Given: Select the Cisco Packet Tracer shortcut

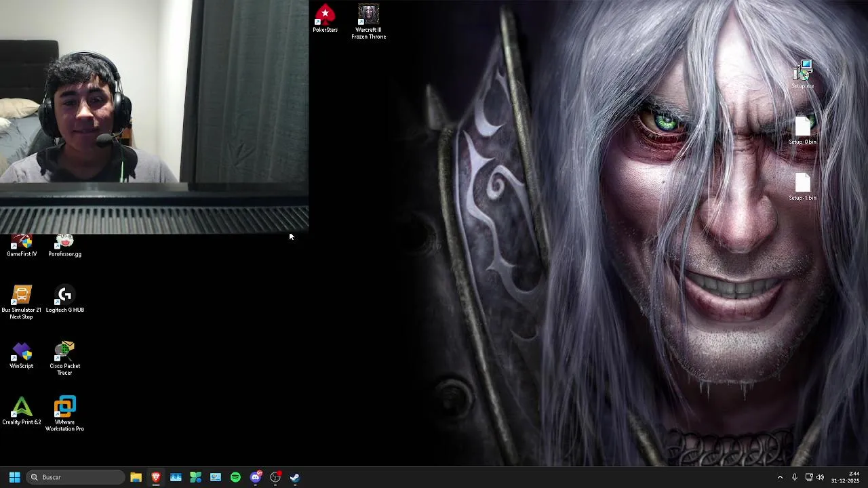Looking at the screenshot, I should tap(64, 359).
